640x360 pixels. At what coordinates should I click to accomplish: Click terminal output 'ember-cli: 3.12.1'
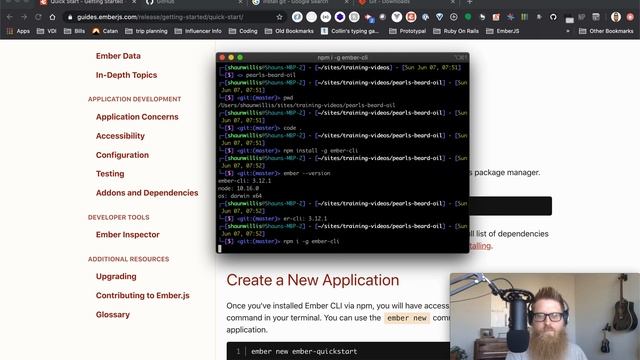pos(244,181)
